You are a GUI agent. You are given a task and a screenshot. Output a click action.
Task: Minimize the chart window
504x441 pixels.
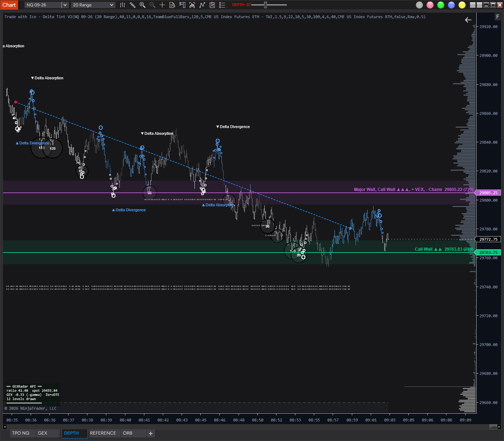[486, 5]
